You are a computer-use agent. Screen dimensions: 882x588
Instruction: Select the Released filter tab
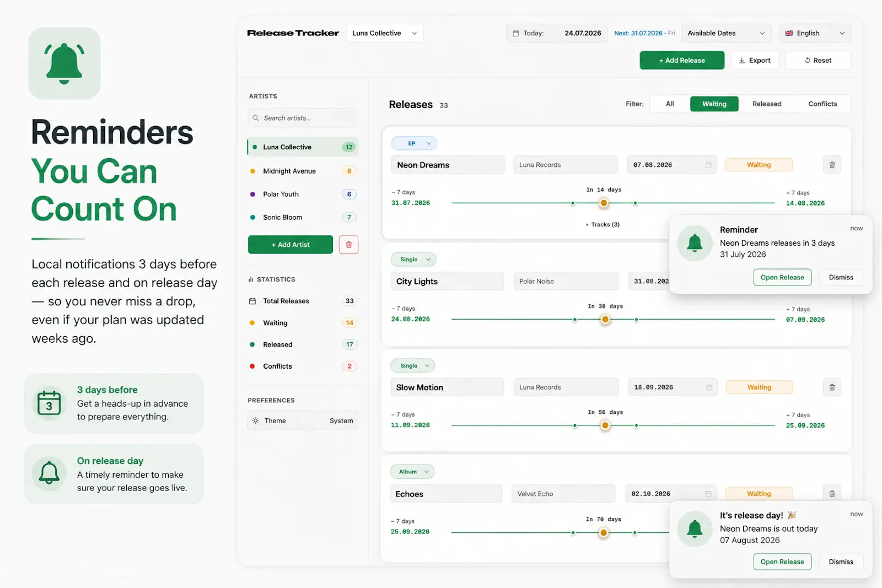point(767,104)
